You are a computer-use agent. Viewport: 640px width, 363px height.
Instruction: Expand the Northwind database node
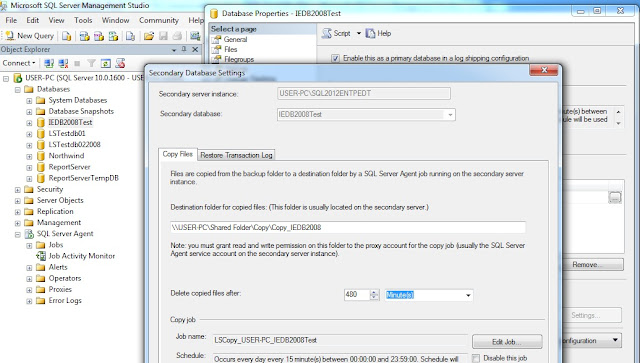(29, 156)
